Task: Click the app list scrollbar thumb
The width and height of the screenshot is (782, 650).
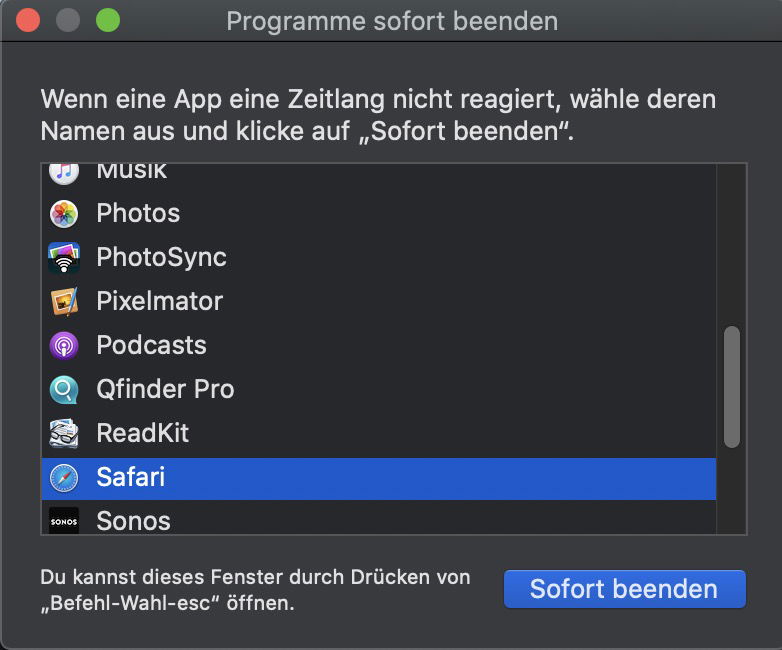Action: (x=732, y=387)
